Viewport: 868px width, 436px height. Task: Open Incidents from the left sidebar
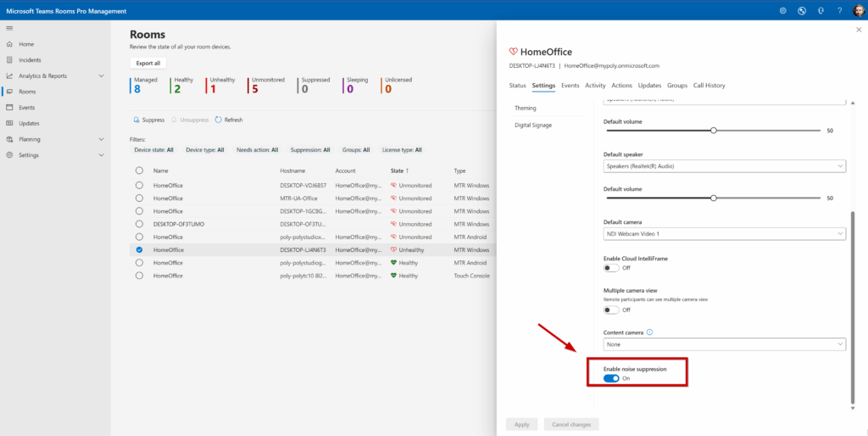point(30,60)
